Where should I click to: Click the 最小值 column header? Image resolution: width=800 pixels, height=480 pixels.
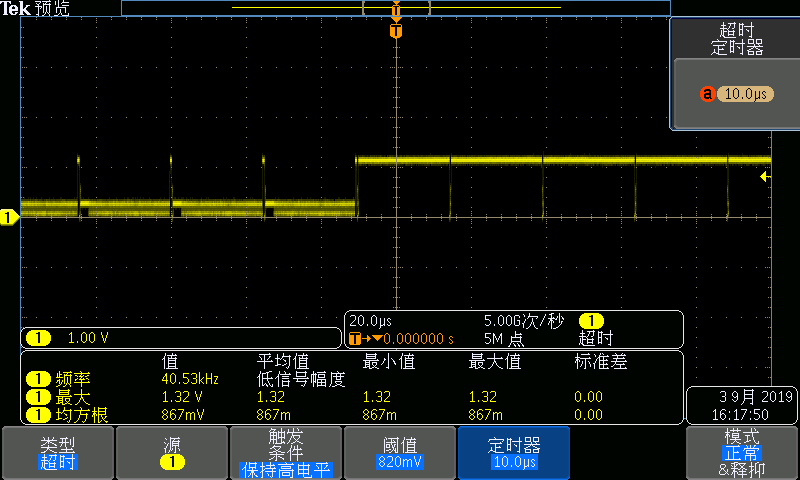pos(388,361)
